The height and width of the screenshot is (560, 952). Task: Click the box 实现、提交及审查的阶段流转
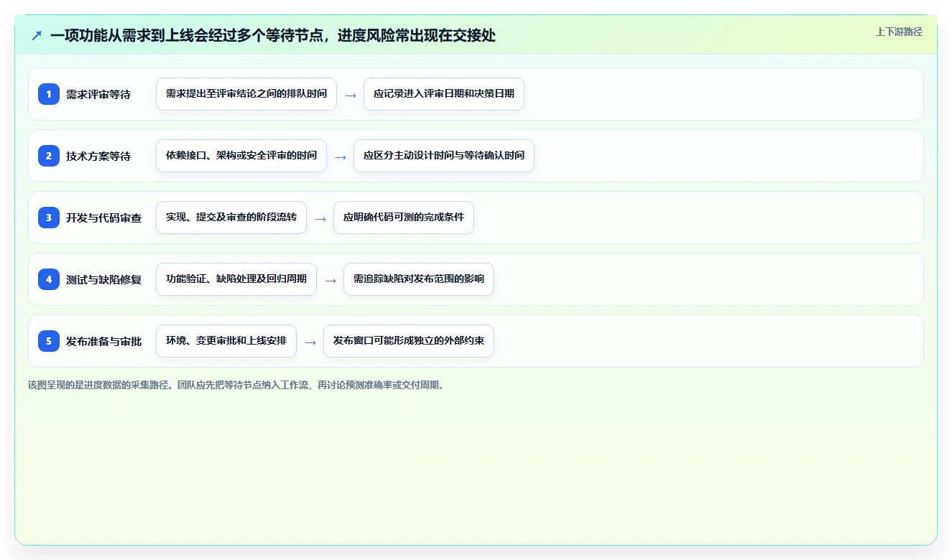tap(231, 218)
